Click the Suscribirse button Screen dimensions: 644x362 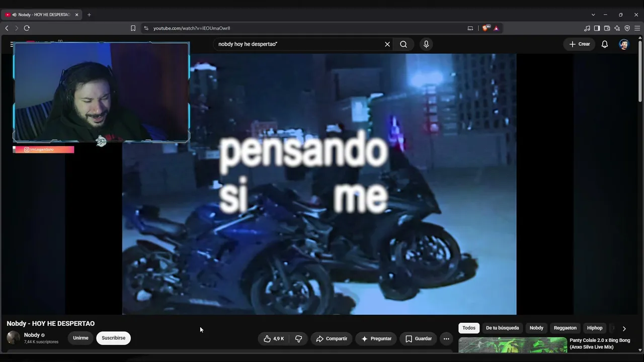[x=113, y=338]
